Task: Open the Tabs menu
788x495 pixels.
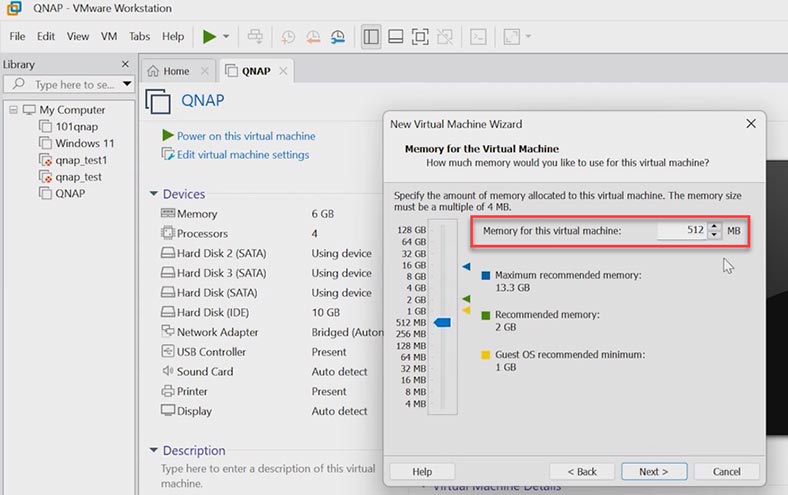Action: [139, 36]
